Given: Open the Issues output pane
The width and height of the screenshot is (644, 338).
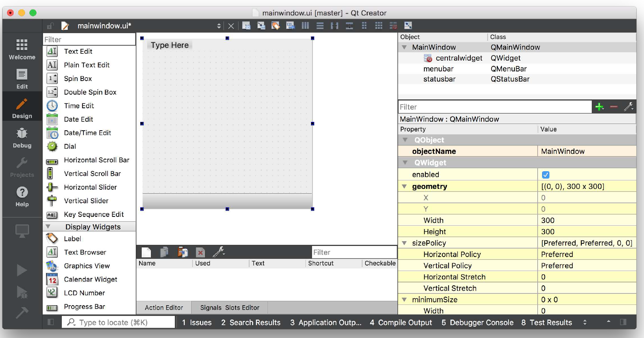Looking at the screenshot, I should point(197,323).
